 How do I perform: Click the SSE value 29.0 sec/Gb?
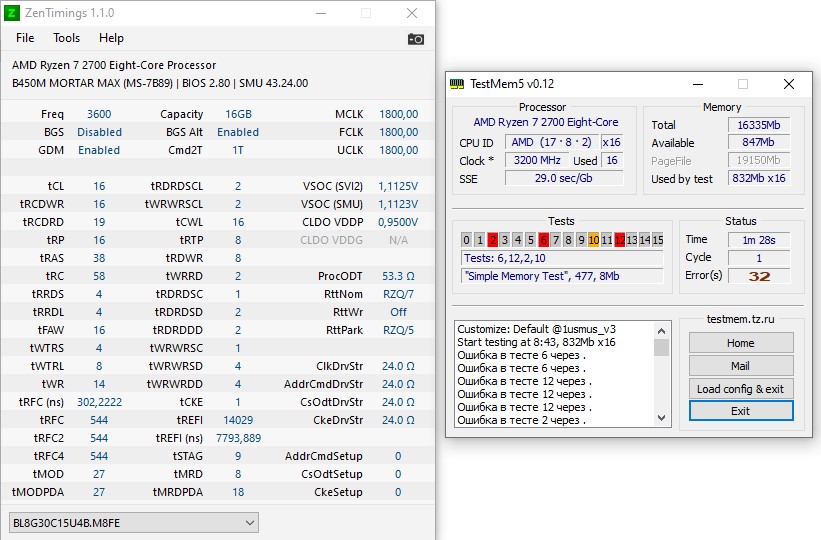(x=564, y=178)
